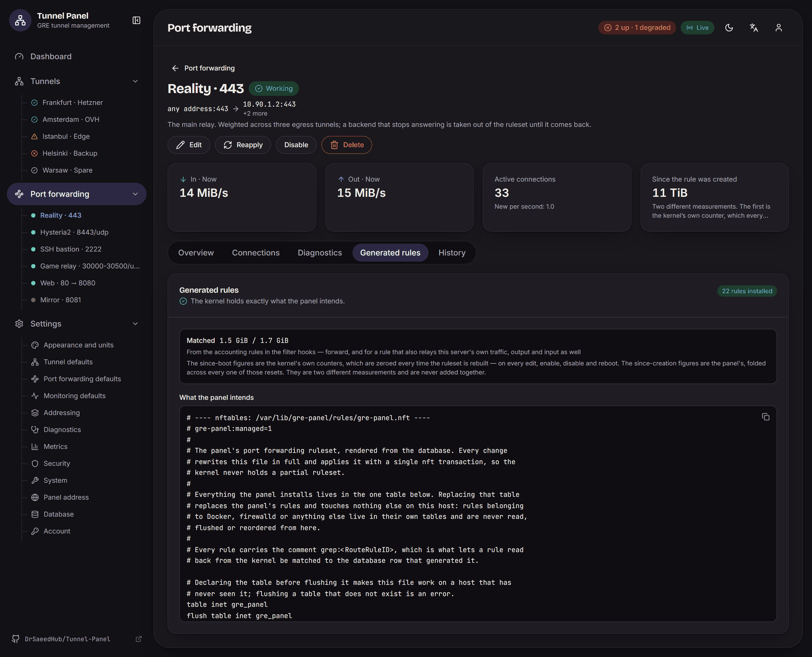Click the '2 up · 1 degraded' status badge

tap(637, 27)
